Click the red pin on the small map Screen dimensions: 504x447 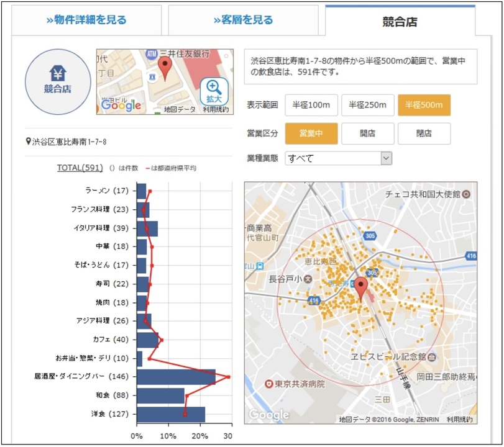165,68
